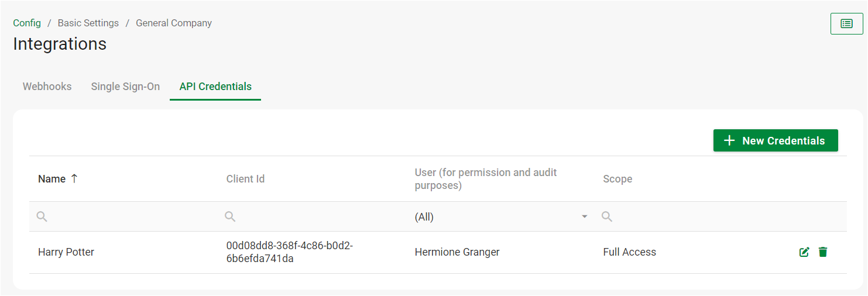Open the (All) user filter combo box

tap(498, 217)
